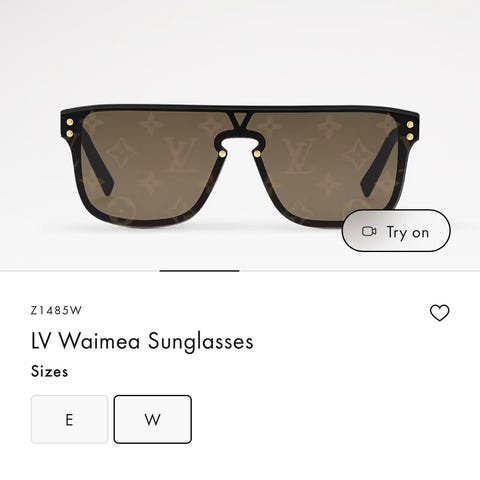Tap the image carousel progress indicator bar

(199, 271)
